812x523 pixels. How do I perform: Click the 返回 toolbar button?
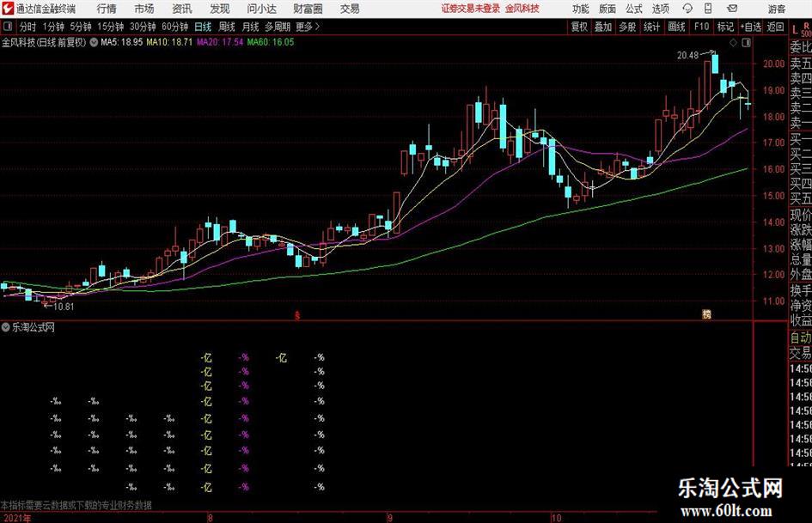(775, 27)
